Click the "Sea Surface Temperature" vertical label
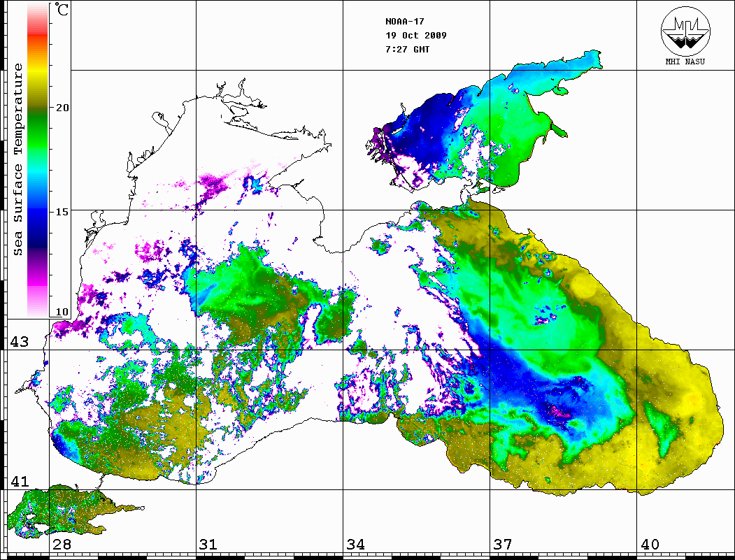Screen dimensions: 735x560 tap(17, 159)
